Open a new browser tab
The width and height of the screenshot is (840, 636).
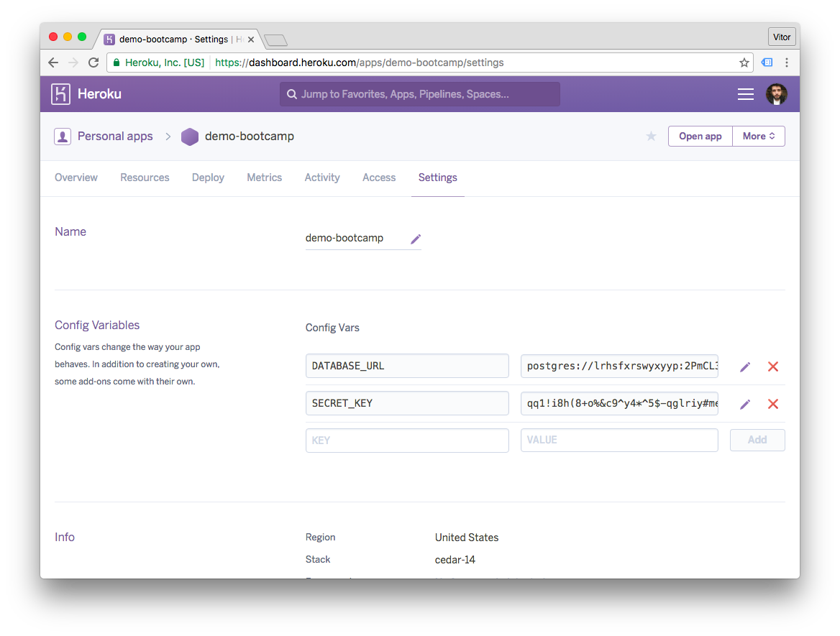[x=276, y=40]
